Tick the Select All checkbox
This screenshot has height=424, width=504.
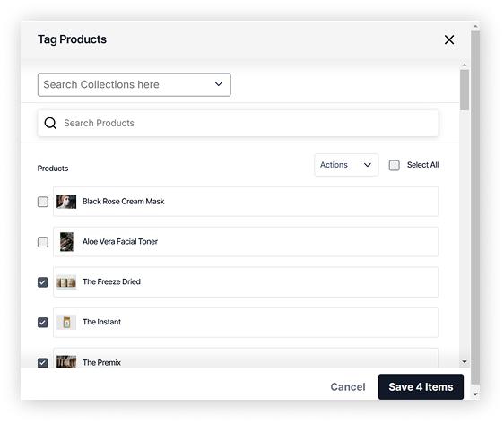tap(394, 166)
